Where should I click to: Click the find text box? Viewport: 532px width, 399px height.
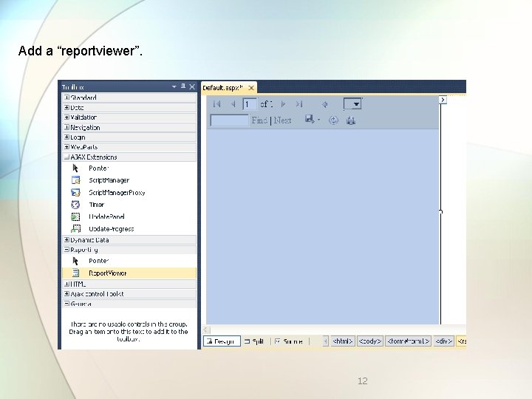[229, 120]
